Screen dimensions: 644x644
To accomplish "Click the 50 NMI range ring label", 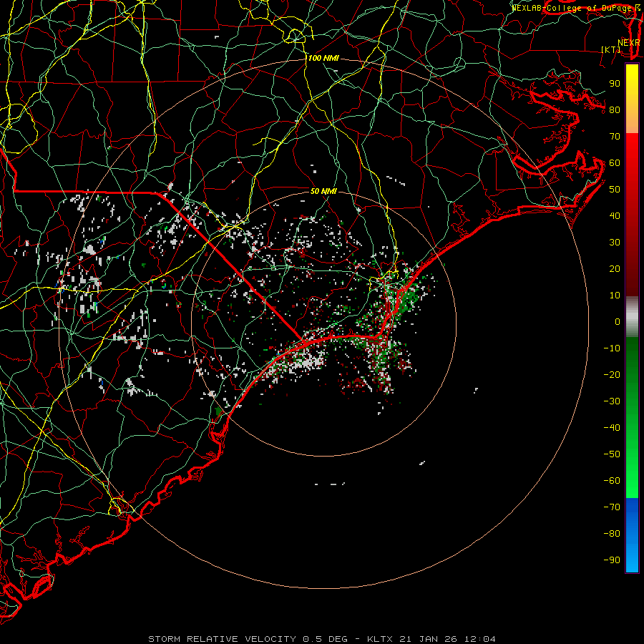I will tap(323, 191).
